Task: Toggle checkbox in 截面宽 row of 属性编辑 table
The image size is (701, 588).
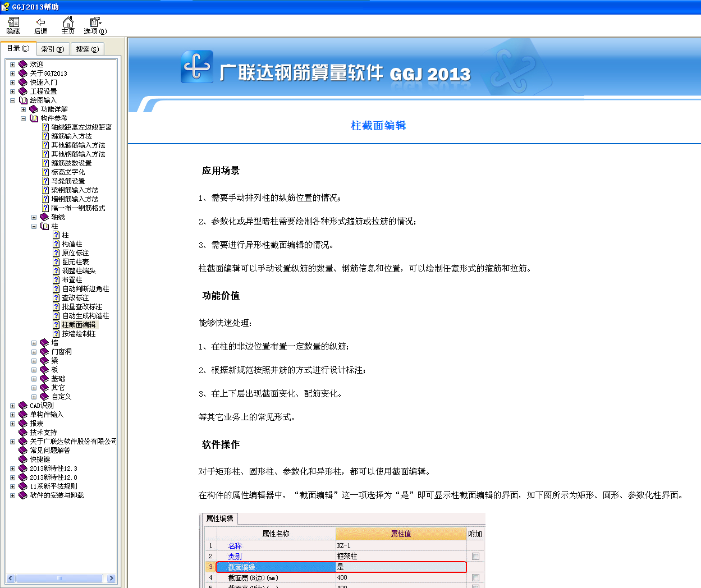Action: click(x=475, y=578)
